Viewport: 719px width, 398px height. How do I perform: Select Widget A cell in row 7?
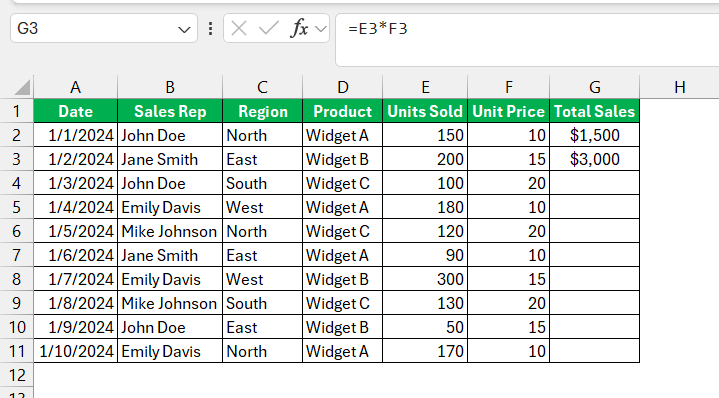coord(343,255)
